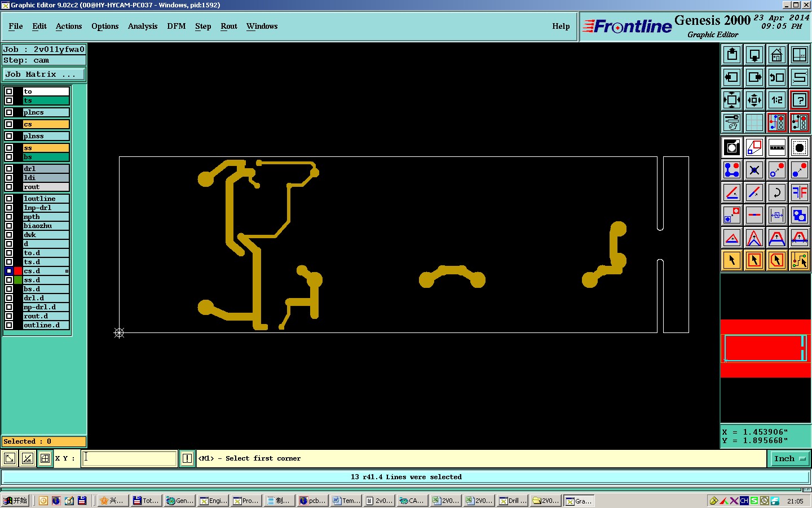Screen dimensions: 812x508
Task: Toggle the 'drl' layer checkbox
Action: click(x=9, y=169)
